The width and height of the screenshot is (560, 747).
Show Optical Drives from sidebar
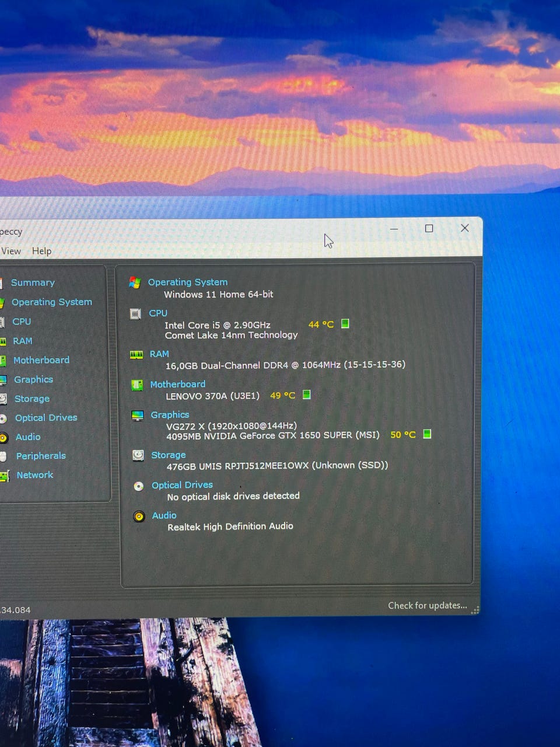point(46,418)
